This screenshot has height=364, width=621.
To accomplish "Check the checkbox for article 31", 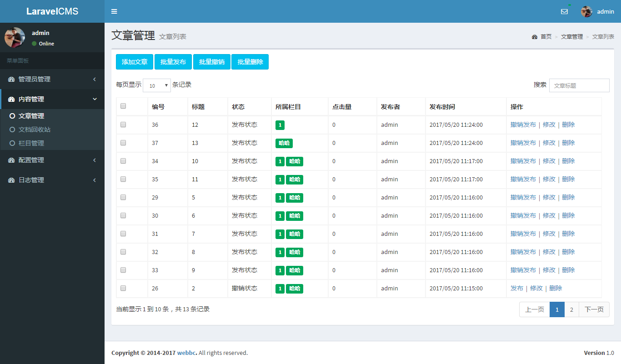I will (123, 234).
